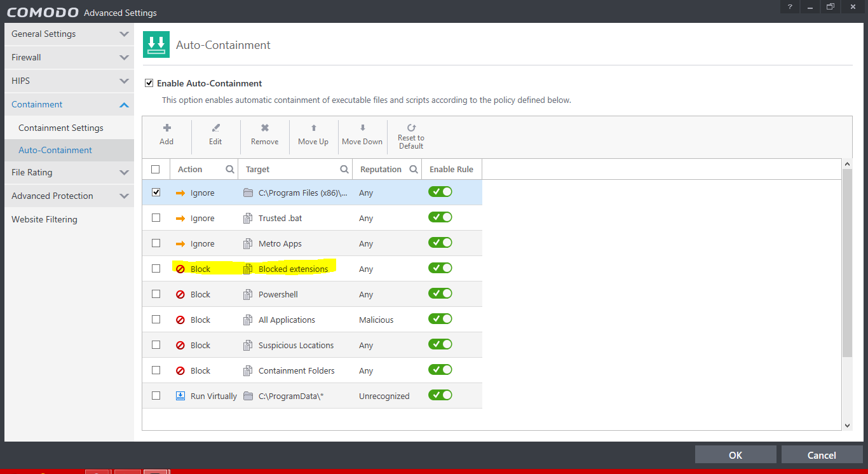Open Website Filtering in sidebar
This screenshot has width=868, height=474.
pyautogui.click(x=44, y=219)
